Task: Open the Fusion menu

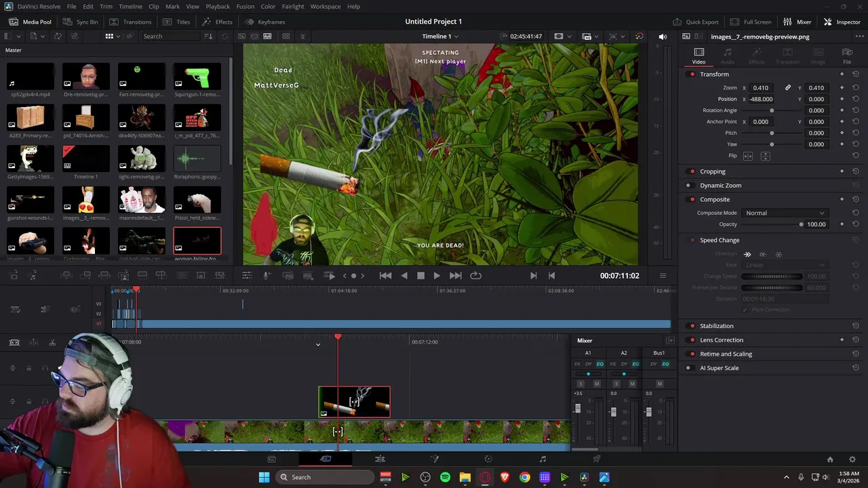Action: 245,6
